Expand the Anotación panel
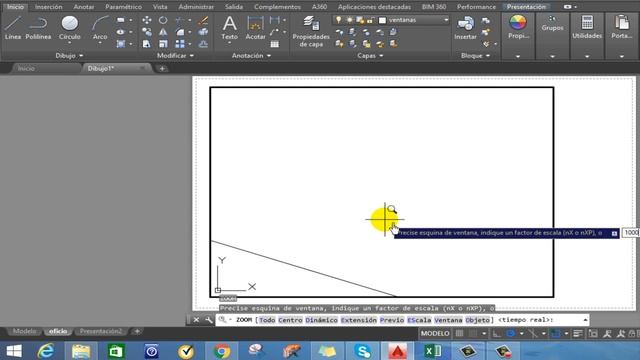 pos(251,56)
